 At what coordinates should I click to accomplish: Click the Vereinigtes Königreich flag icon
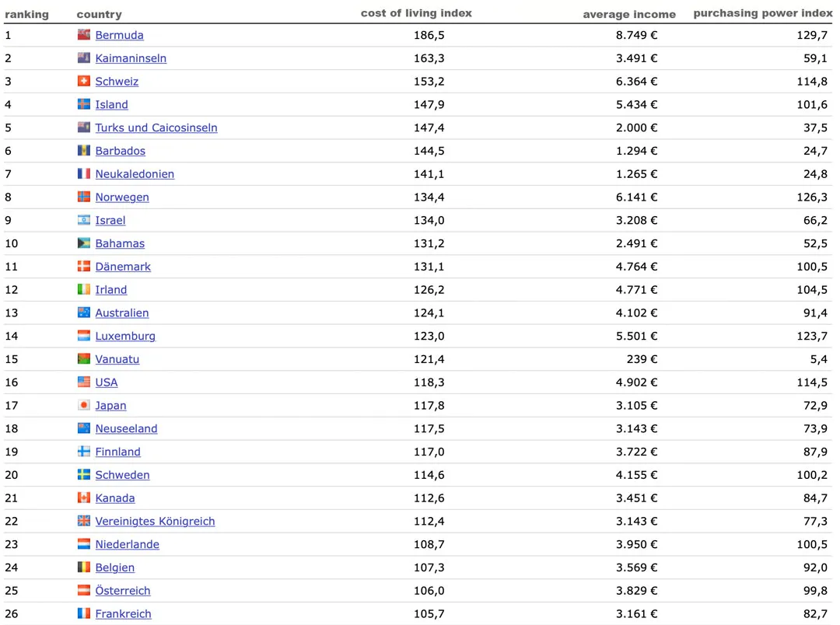tap(83, 521)
